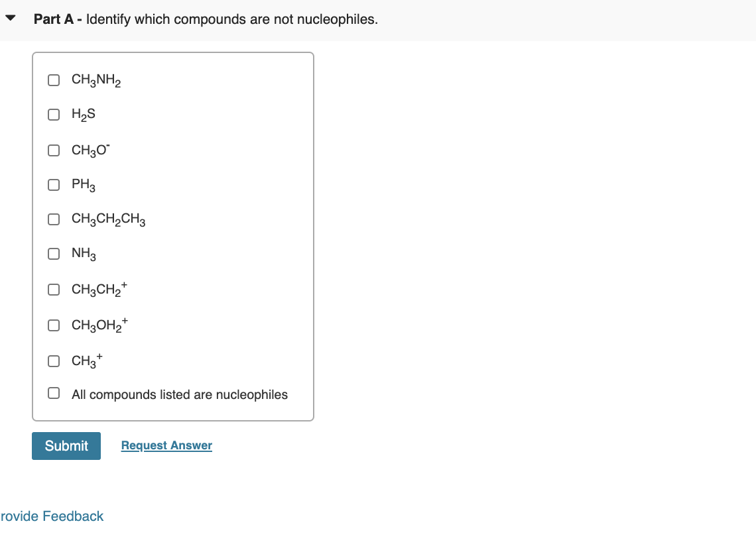This screenshot has height=558, width=756.
Task: Click the NH3 compound label
Action: point(83,254)
